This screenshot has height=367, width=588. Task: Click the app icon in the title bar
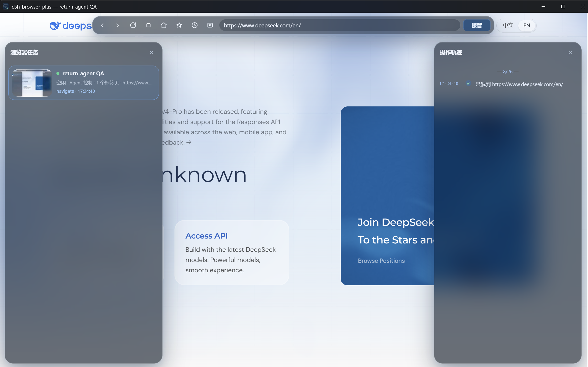(x=6, y=6)
